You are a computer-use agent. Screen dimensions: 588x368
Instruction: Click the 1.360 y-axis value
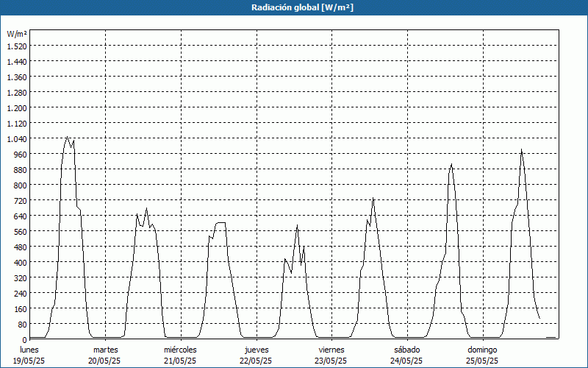pos(17,77)
